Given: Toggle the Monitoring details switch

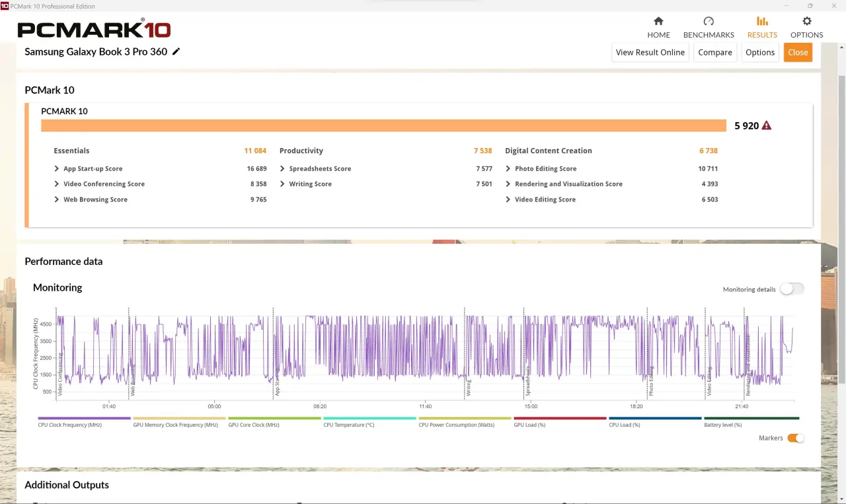Looking at the screenshot, I should pos(792,289).
